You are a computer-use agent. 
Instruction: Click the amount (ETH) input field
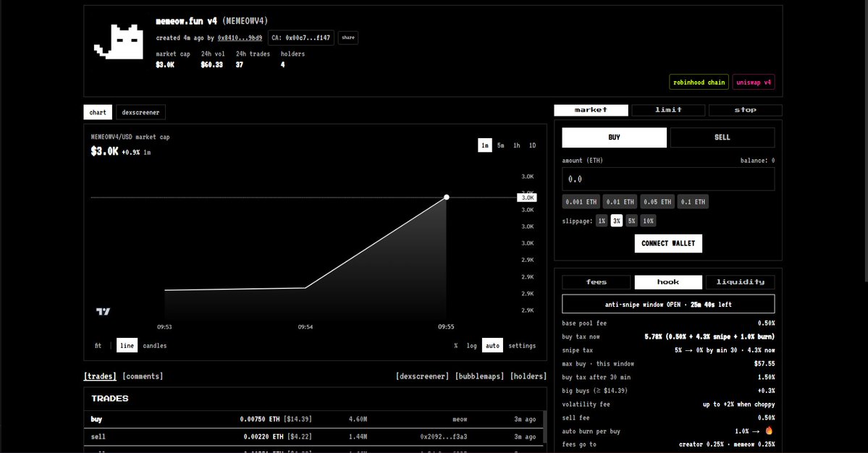pyautogui.click(x=668, y=179)
